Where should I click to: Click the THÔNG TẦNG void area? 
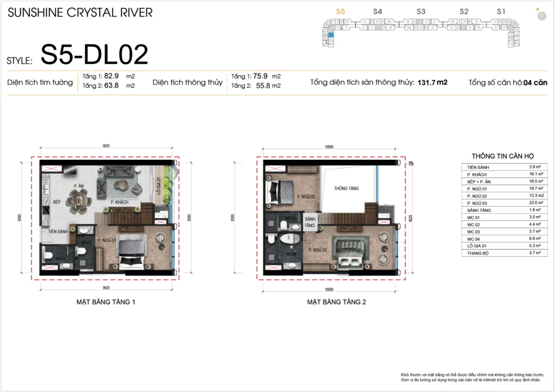[x=347, y=188]
